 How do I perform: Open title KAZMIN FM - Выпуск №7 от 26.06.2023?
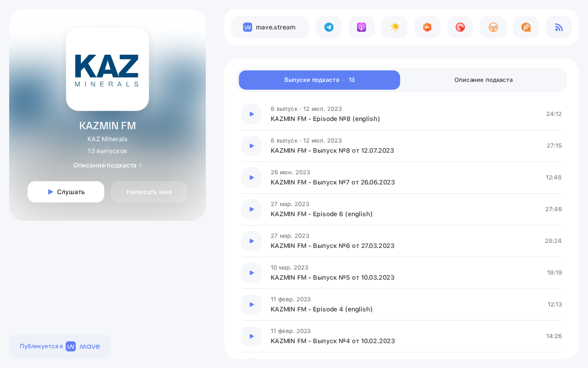(x=333, y=182)
